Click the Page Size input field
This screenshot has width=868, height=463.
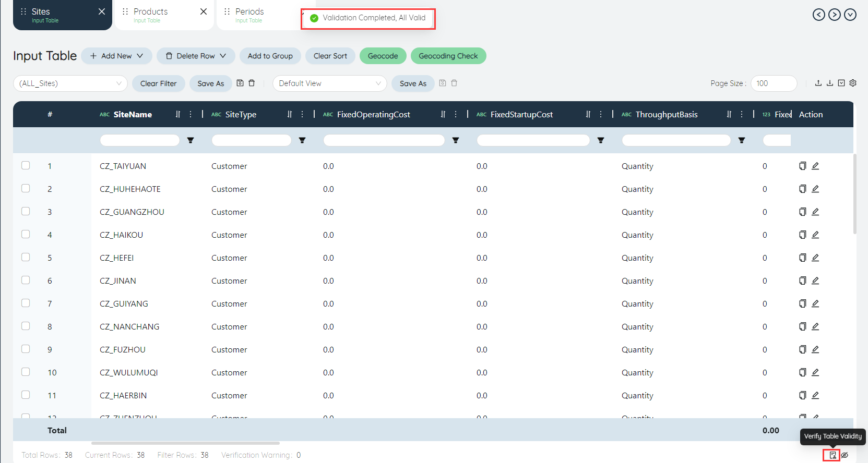point(774,83)
